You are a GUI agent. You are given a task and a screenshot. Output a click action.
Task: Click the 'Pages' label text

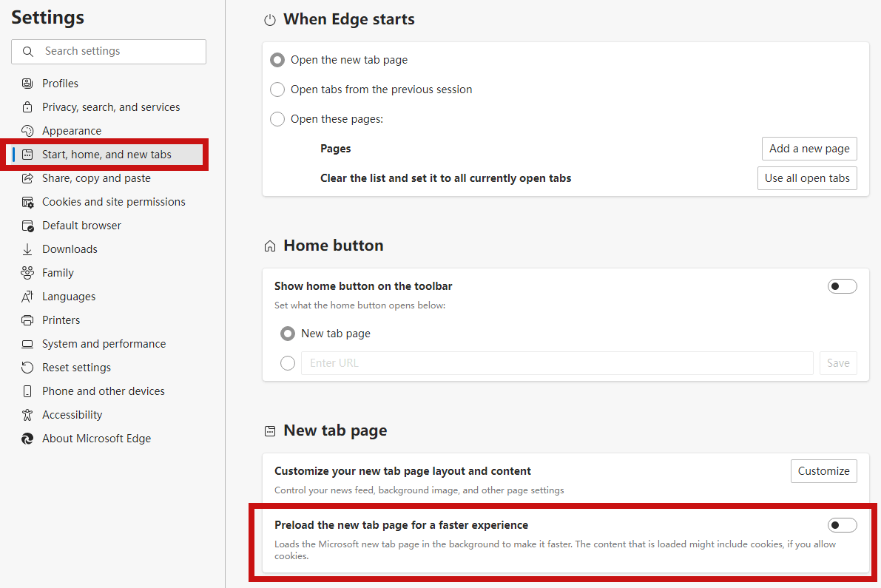pyautogui.click(x=335, y=149)
